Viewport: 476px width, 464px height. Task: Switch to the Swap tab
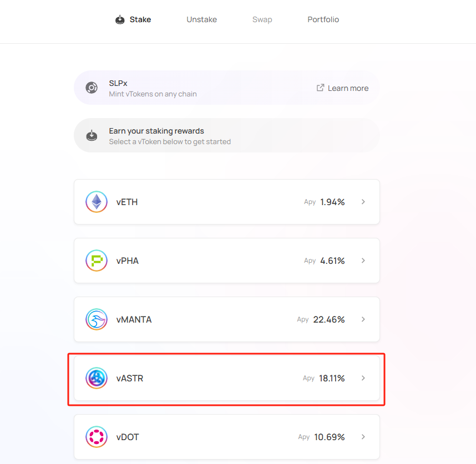click(x=262, y=19)
